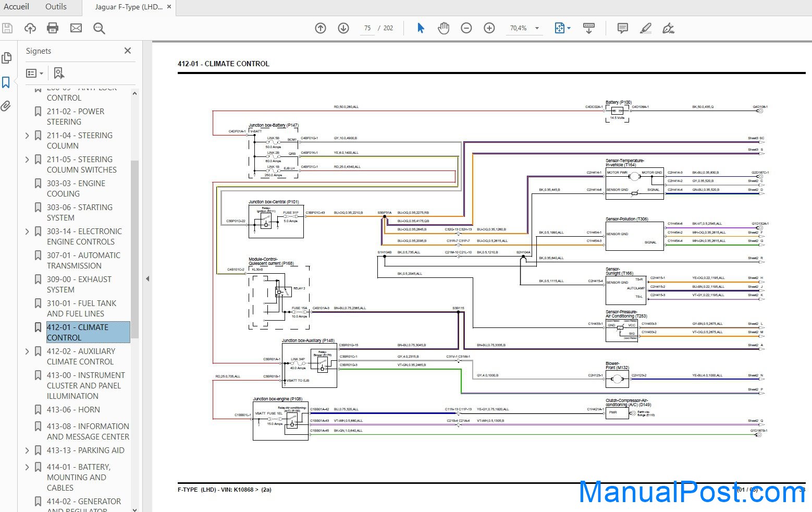Image resolution: width=812 pixels, height=512 pixels.
Task: Open the sign document tool
Action: point(669,28)
